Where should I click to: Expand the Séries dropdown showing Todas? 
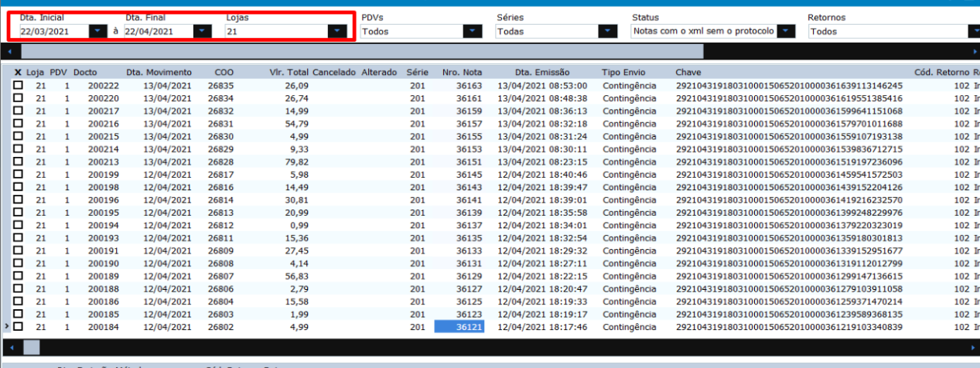tap(608, 31)
